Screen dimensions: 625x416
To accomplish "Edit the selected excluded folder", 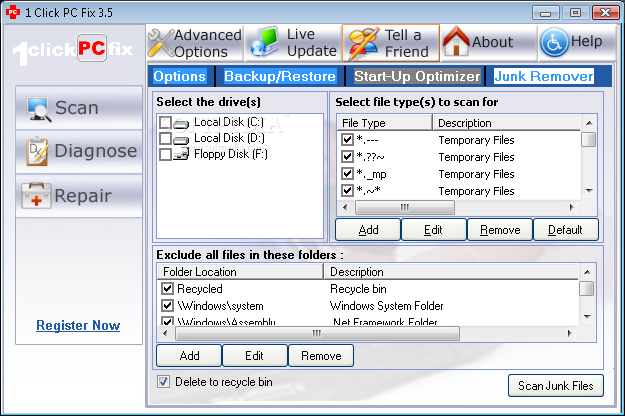I will click(255, 355).
